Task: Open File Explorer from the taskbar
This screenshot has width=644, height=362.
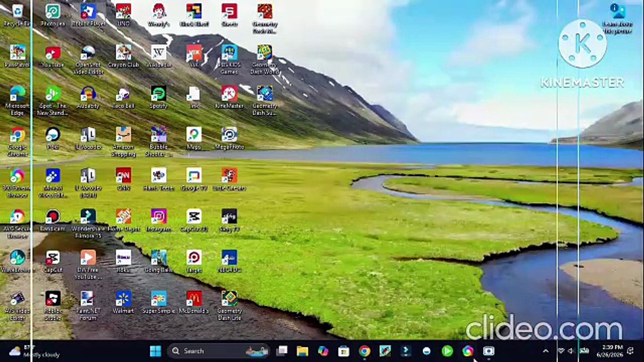Action: [x=302, y=351]
